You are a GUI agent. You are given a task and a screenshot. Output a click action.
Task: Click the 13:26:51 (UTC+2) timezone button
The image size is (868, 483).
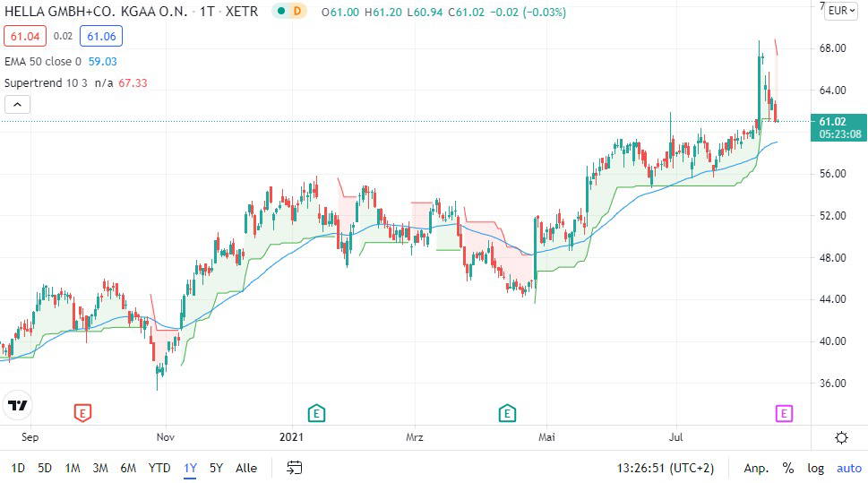tap(666, 468)
